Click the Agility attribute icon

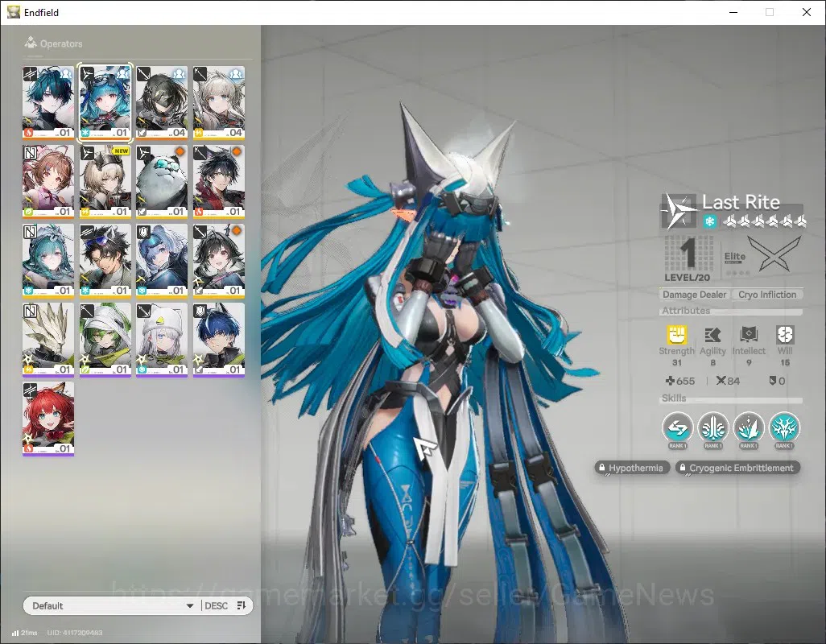coord(712,335)
